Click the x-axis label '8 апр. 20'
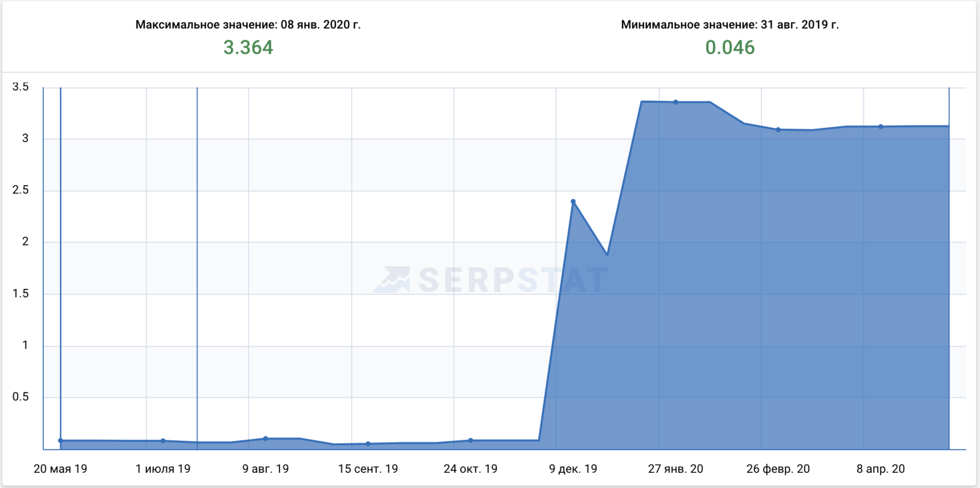Image resolution: width=980 pixels, height=488 pixels. pos(881,469)
